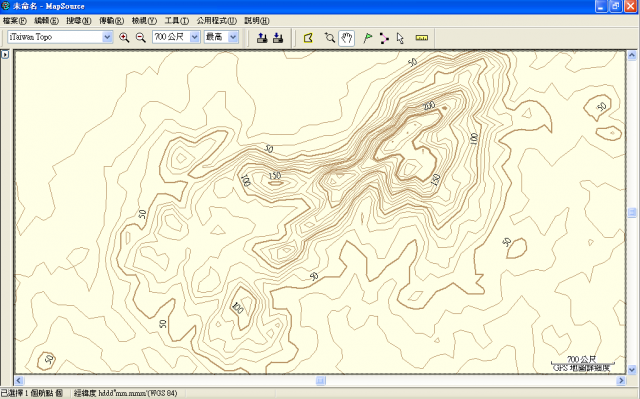Open the 700 公尺 zoom scale dropdown

[176, 37]
